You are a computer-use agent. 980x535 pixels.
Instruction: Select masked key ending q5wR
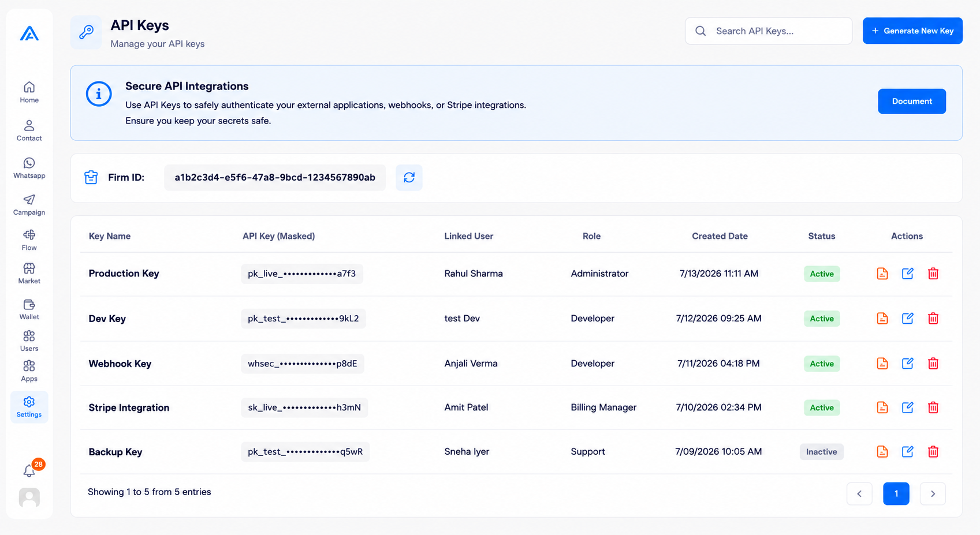click(x=305, y=452)
